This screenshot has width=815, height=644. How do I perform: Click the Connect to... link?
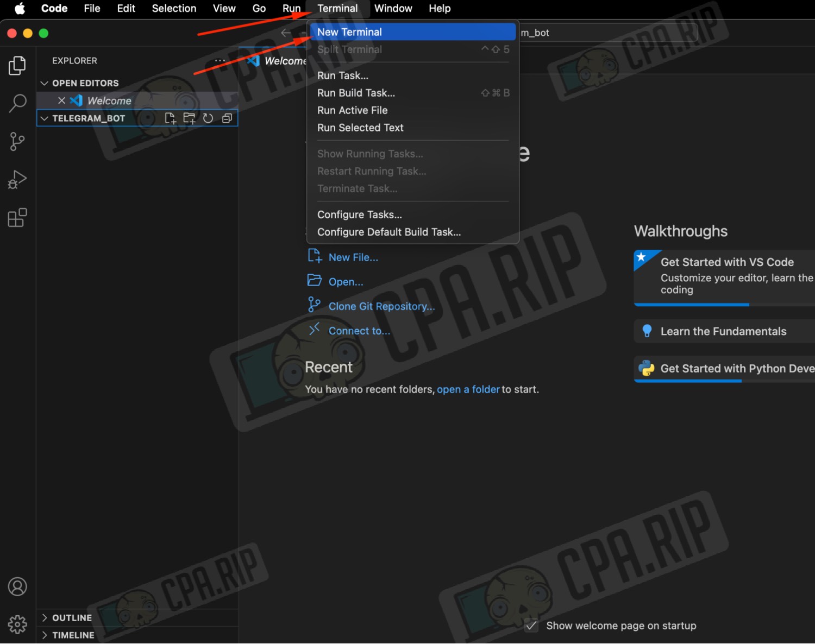click(x=359, y=331)
